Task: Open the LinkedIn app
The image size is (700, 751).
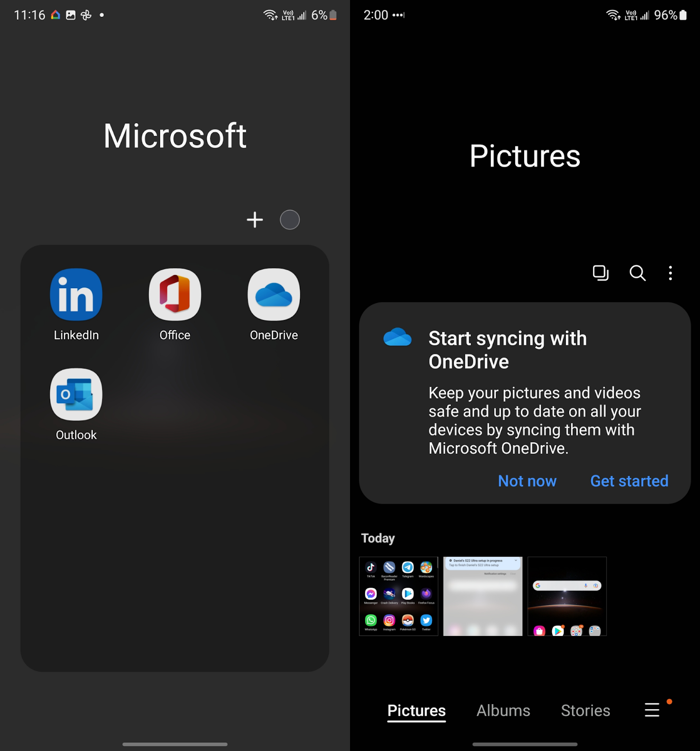Action: coord(76,295)
